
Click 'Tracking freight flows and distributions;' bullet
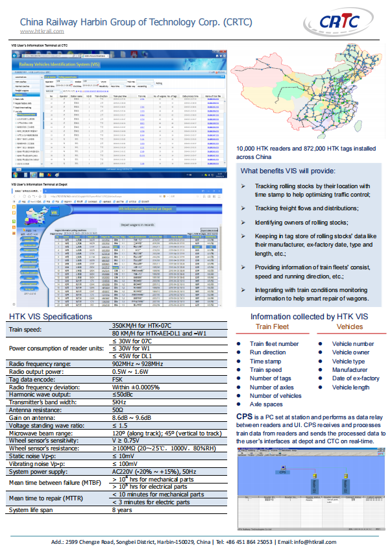[x=306, y=208]
